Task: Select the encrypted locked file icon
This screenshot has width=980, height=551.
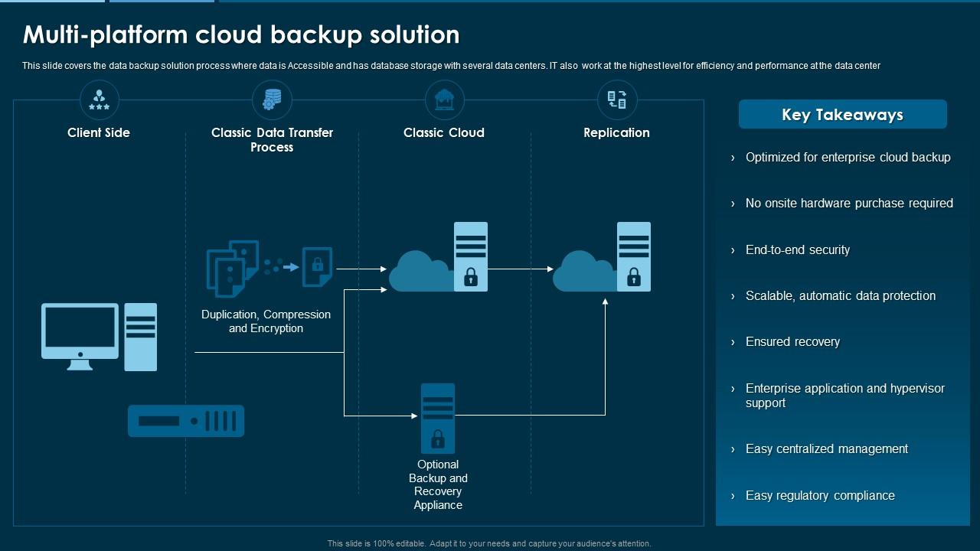Action: point(317,266)
